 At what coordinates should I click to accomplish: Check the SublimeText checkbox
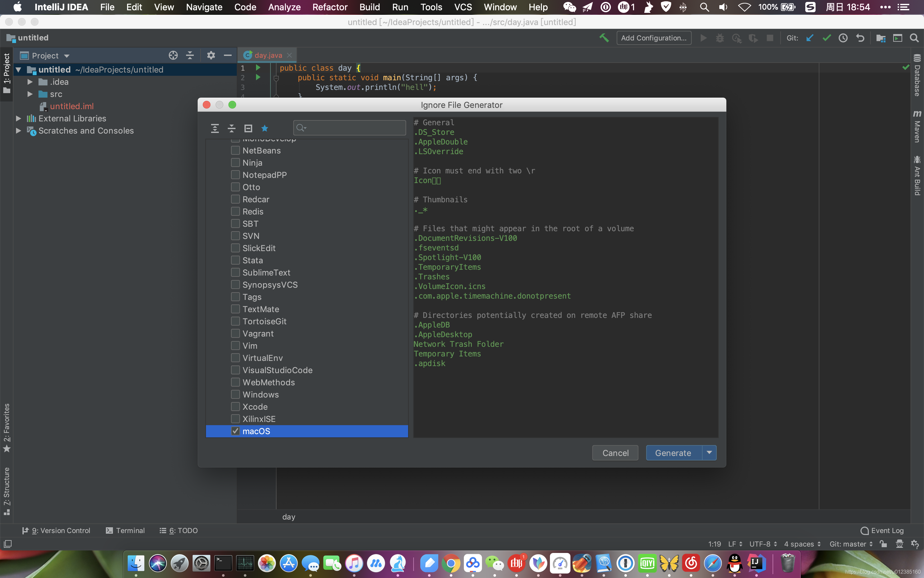click(235, 272)
